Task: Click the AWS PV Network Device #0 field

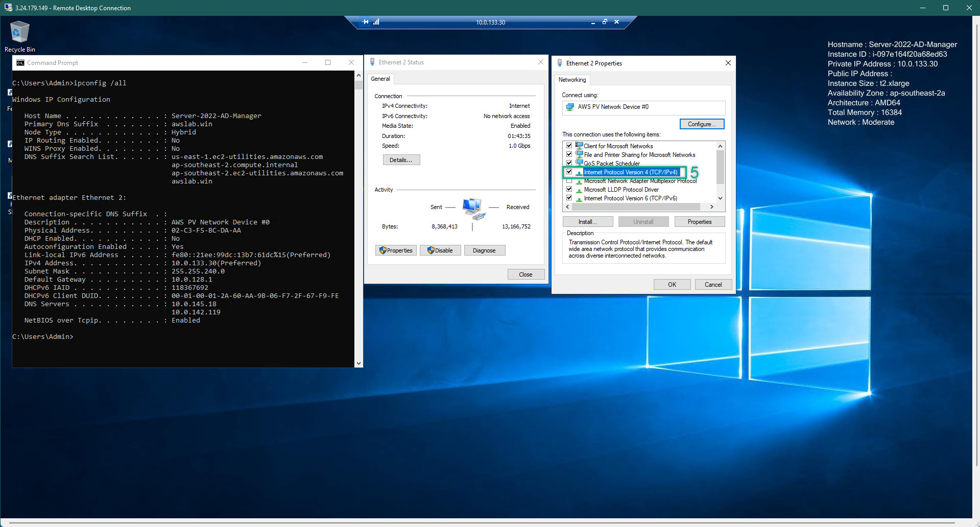Action: coord(643,107)
